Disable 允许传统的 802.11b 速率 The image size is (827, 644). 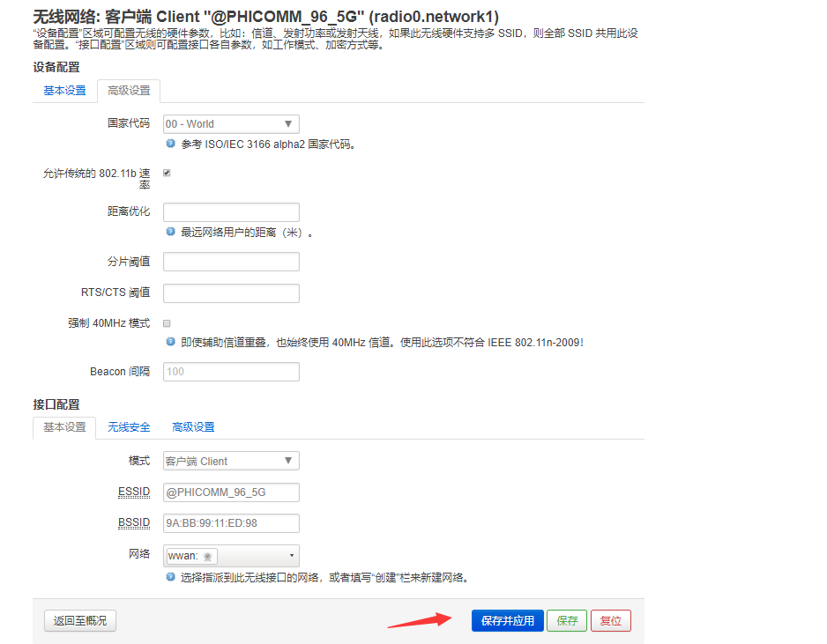tap(167, 173)
